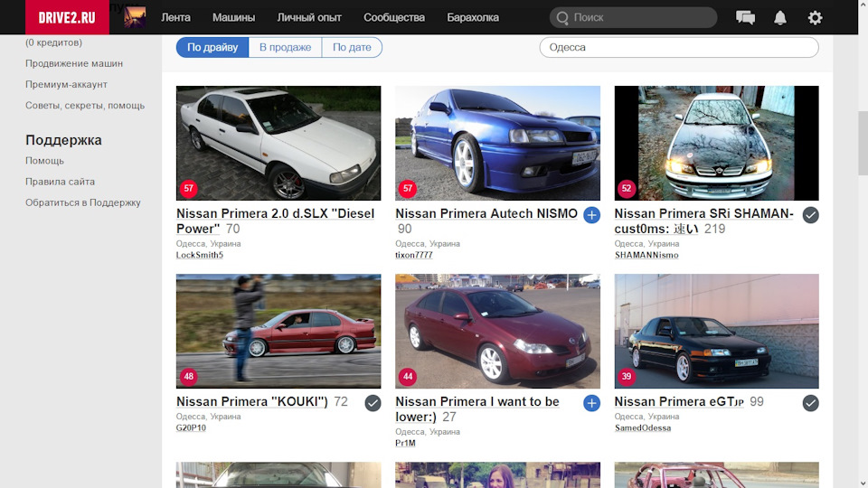The height and width of the screenshot is (488, 868).
Task: Click the 52 rating badge on the SHAMAN car
Action: point(627,188)
